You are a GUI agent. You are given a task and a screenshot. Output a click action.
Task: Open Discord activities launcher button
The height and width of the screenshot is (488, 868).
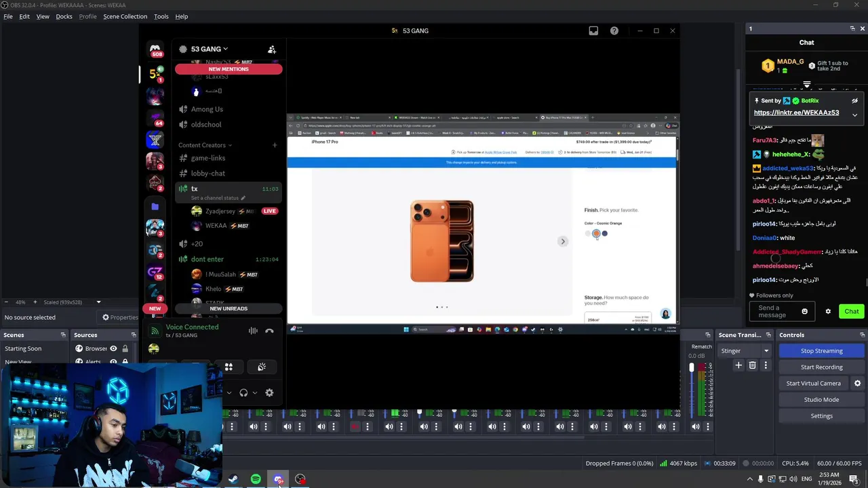[229, 367]
